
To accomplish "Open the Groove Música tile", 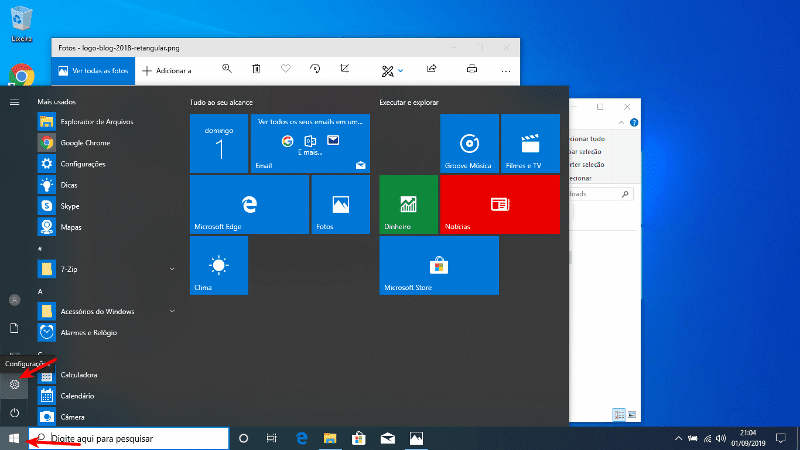I will pos(469,143).
